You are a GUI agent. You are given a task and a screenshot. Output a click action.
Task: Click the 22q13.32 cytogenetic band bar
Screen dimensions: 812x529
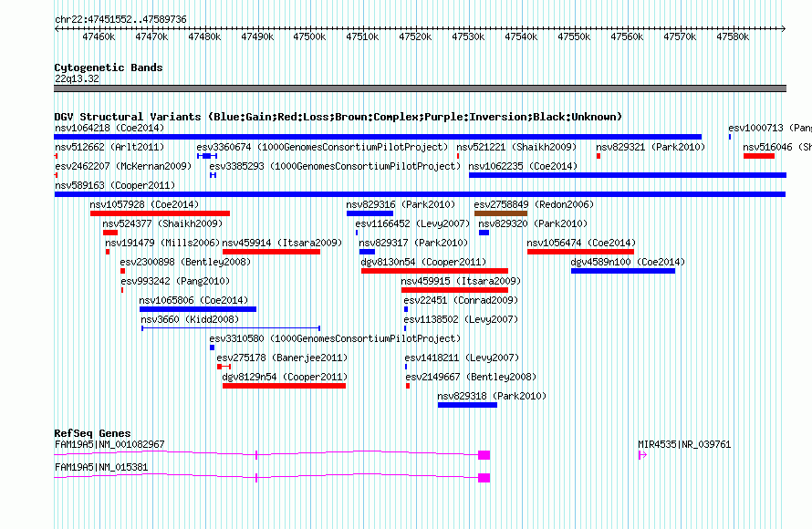click(420, 88)
